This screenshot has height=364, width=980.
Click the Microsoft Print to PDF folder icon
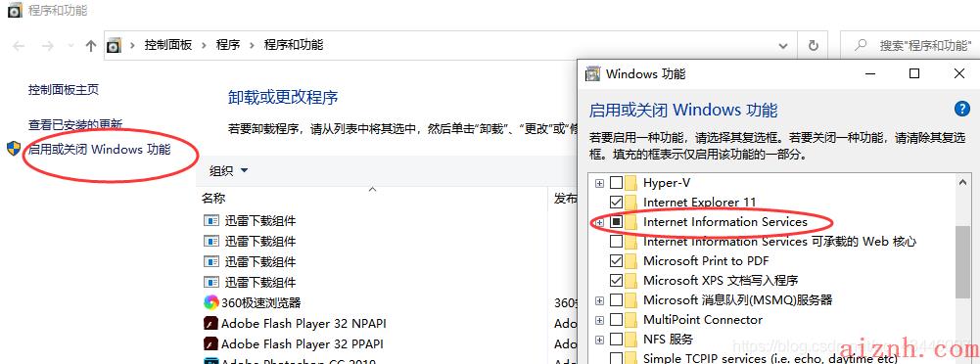[x=630, y=260]
